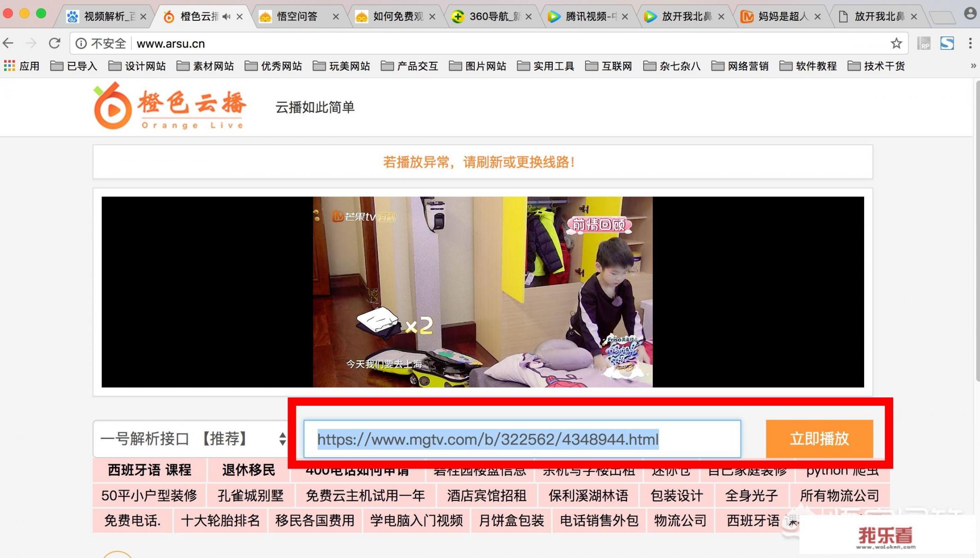Open the 免费云主机试用一年 link
The image size is (980, 558).
coord(365,496)
